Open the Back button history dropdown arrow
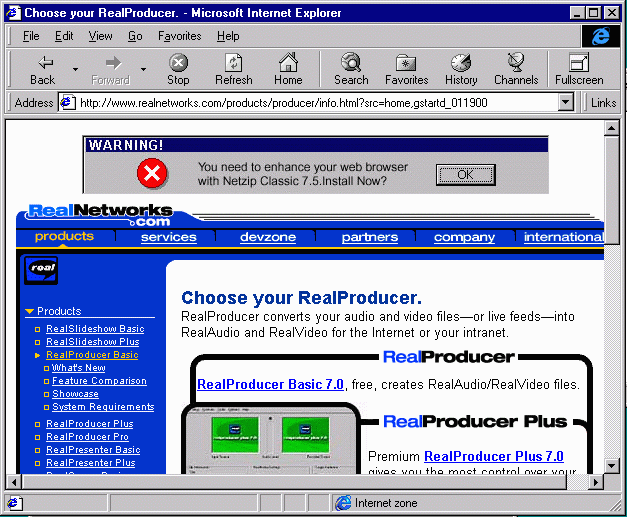The image size is (627, 517). [x=75, y=69]
